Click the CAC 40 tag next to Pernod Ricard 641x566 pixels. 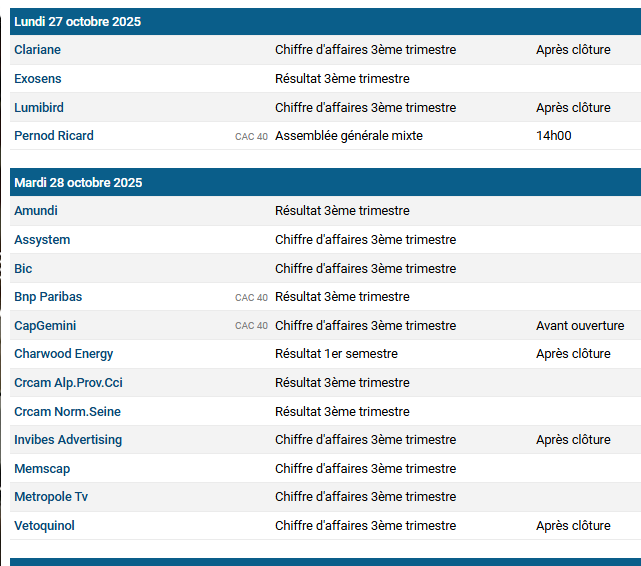[251, 136]
